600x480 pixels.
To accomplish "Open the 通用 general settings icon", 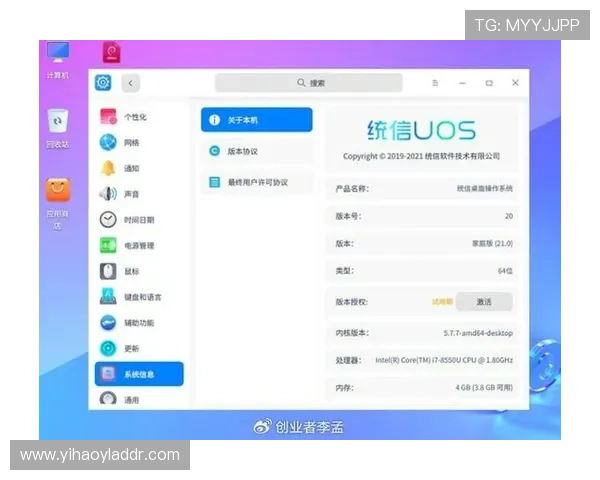I will click(x=108, y=398).
